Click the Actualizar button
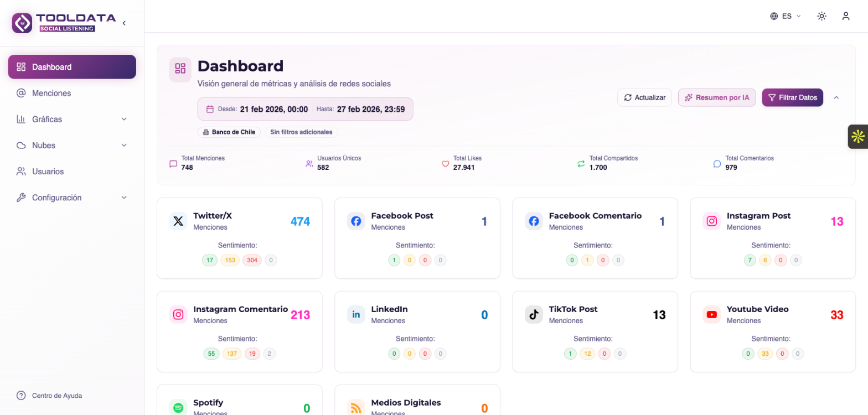This screenshot has width=868, height=415. [x=644, y=97]
